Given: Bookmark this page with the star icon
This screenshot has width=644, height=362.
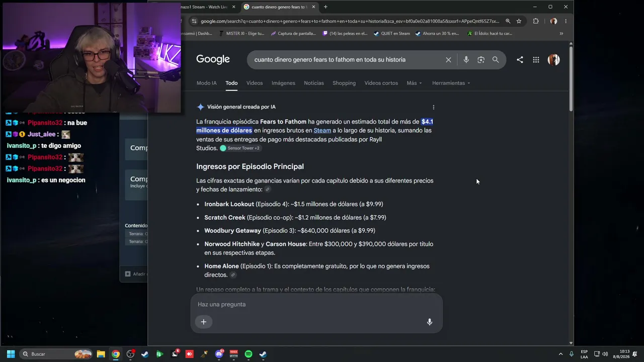Looking at the screenshot, I should 519,21.
